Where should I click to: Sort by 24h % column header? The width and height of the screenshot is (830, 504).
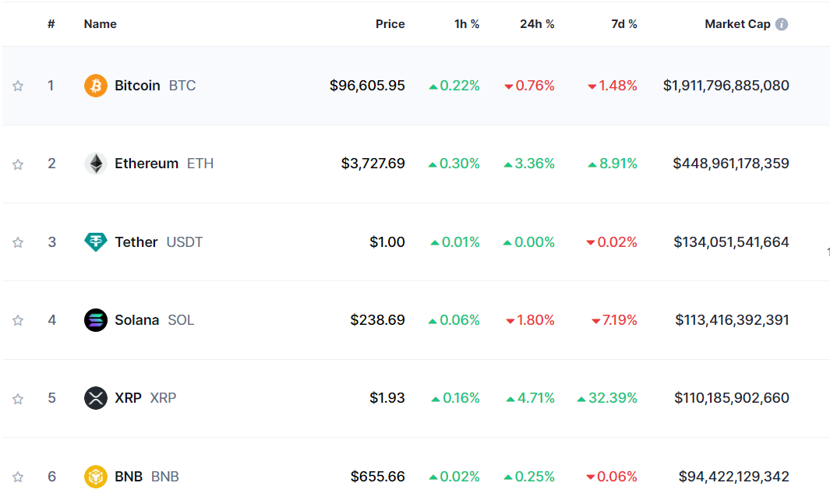537,24
